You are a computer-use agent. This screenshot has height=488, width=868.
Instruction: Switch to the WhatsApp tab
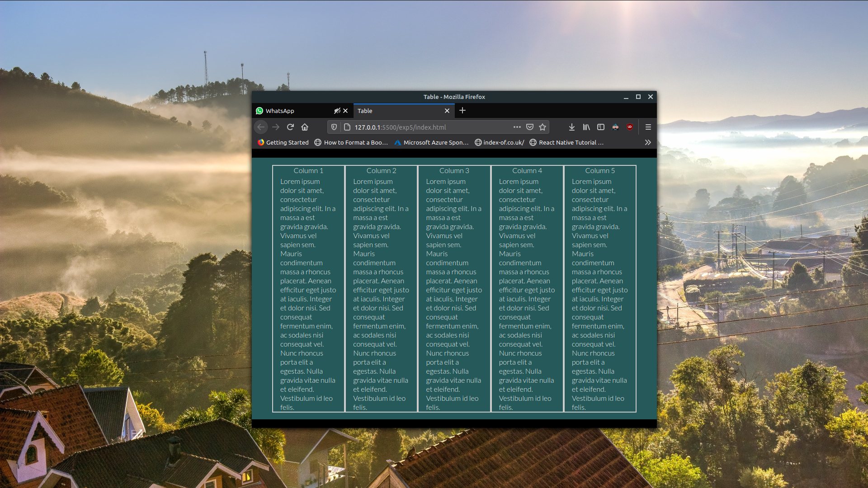[x=289, y=111]
